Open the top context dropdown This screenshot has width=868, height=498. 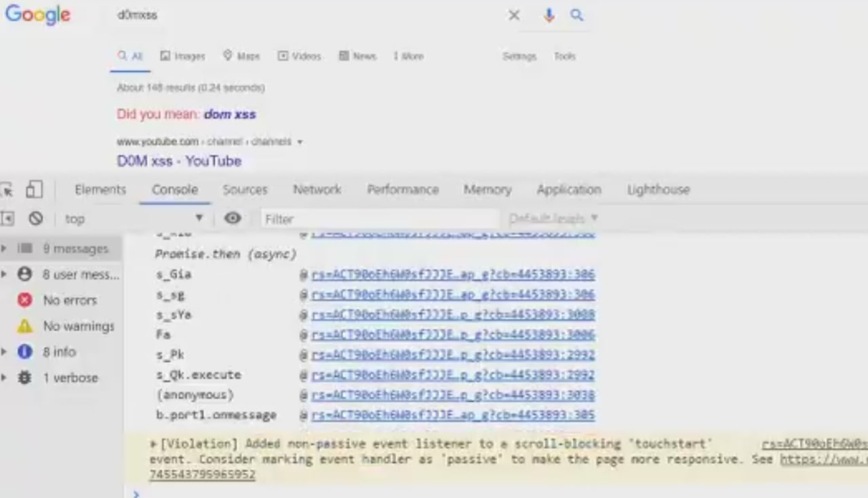[134, 218]
